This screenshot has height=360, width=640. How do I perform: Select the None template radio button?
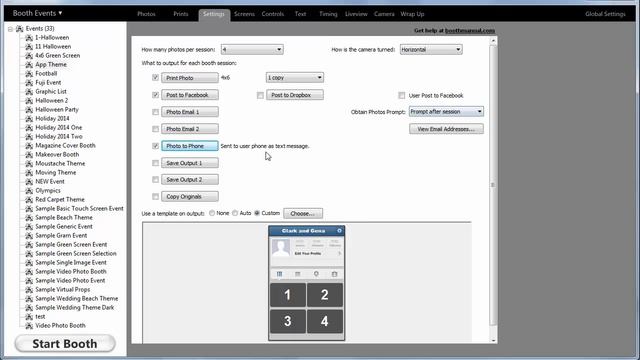pyautogui.click(x=212, y=213)
